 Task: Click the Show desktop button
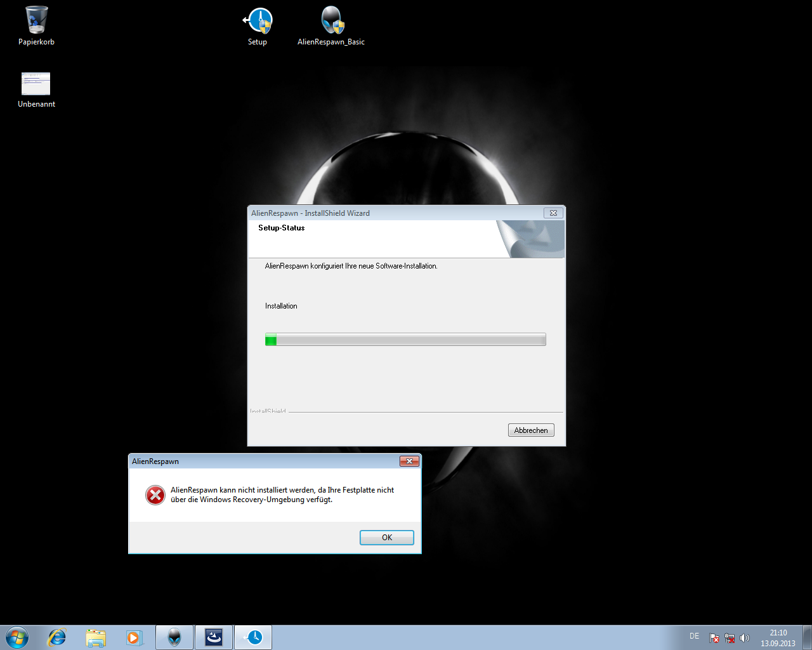807,637
